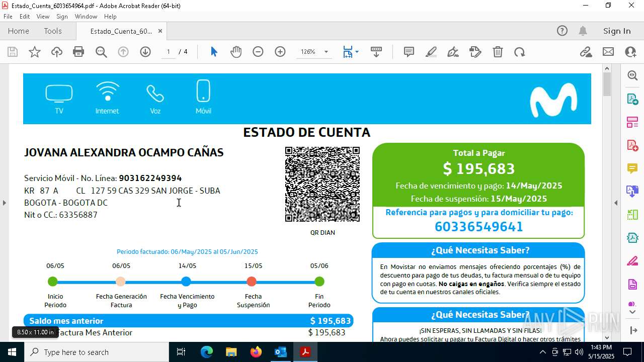Open Comment tool in right pane
The width and height of the screenshot is (644, 362).
coord(632,168)
